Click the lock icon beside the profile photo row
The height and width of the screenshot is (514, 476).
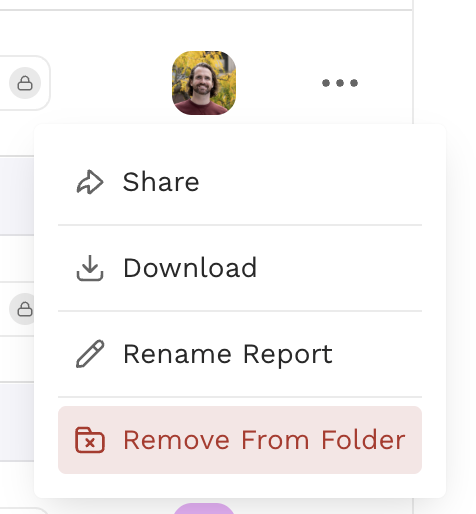click(x=25, y=83)
